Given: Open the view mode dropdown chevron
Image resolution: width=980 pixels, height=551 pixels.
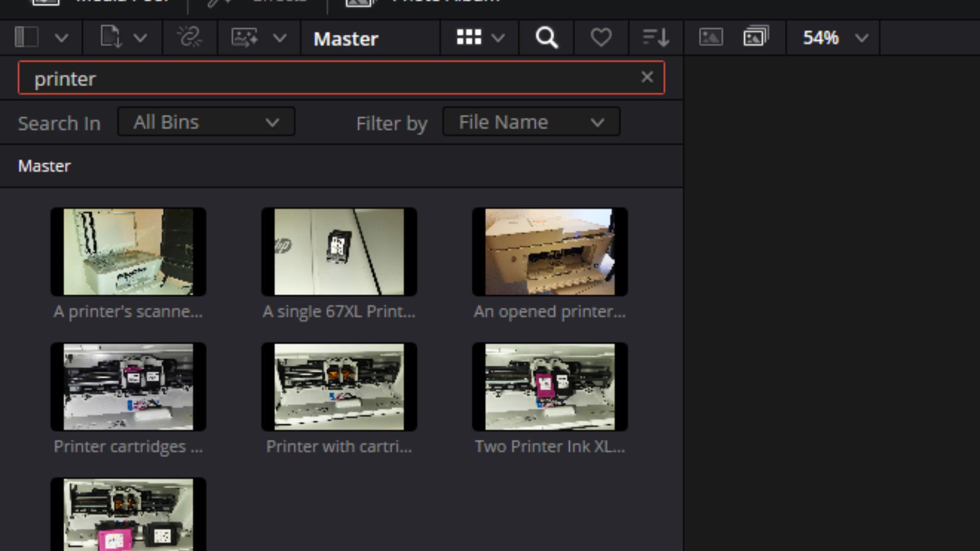Looking at the screenshot, I should click(498, 38).
